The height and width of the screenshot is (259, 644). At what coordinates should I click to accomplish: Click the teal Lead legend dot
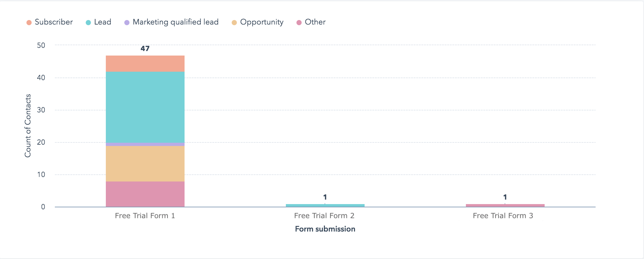point(88,22)
